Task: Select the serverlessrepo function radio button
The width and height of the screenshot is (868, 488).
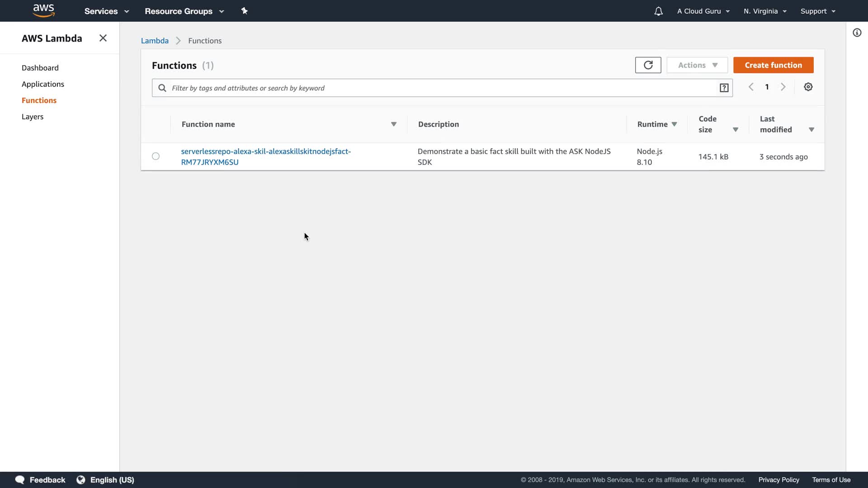Action: click(x=156, y=156)
